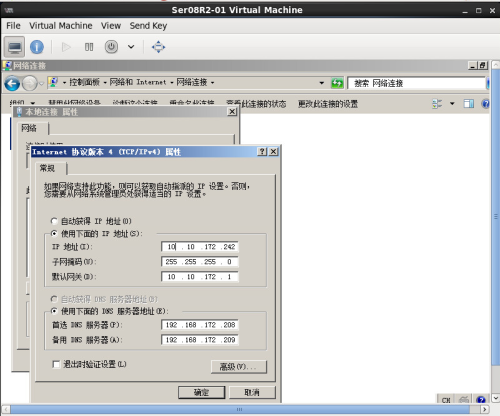Screen dimensions: 500x416
Task: Open the File menu
Action: pos(13,26)
